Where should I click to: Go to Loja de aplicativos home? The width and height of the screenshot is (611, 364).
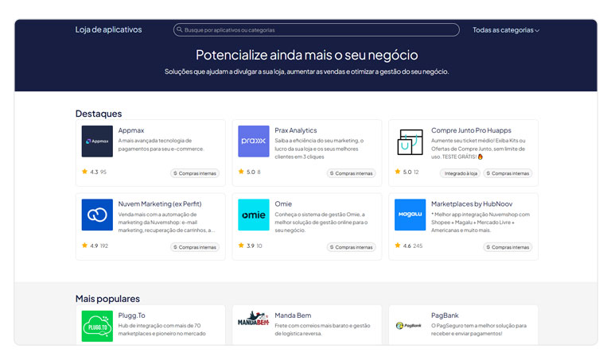click(x=108, y=30)
